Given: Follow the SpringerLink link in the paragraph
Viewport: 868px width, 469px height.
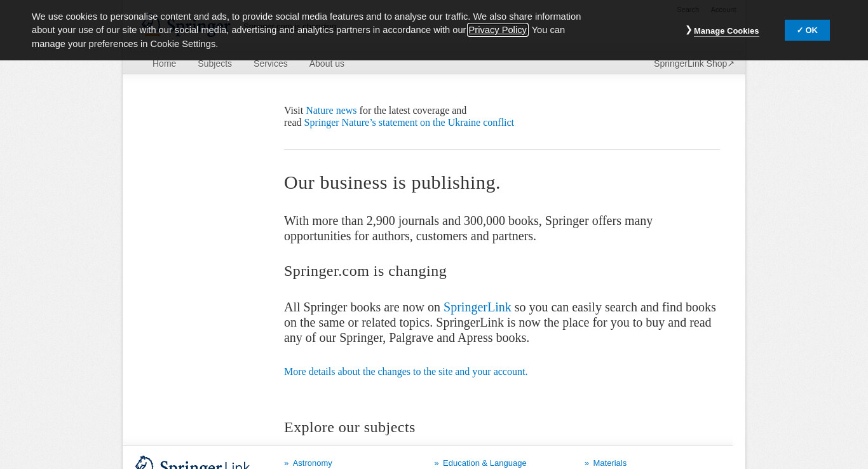Looking at the screenshot, I should [x=477, y=308].
